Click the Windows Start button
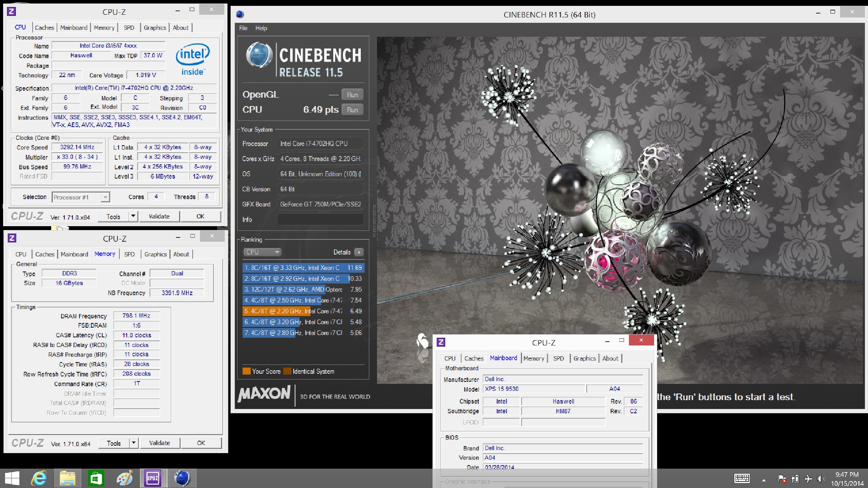Image resolution: width=868 pixels, height=488 pixels. (x=12, y=478)
